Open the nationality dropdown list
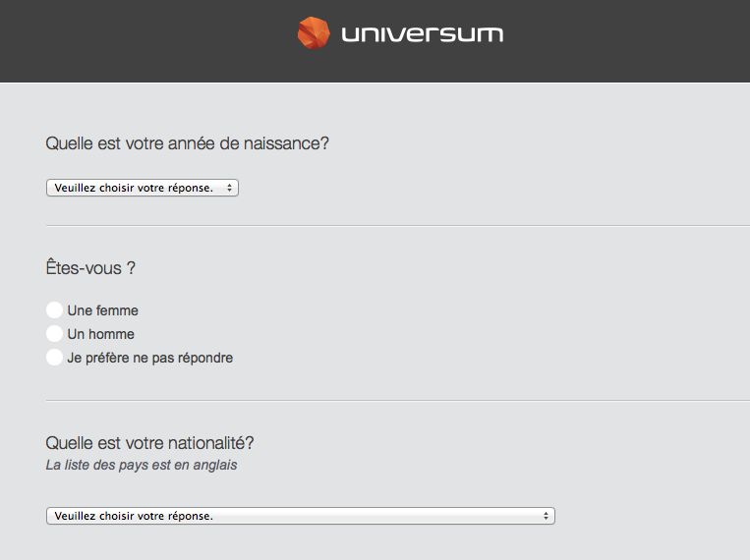 coord(301,516)
